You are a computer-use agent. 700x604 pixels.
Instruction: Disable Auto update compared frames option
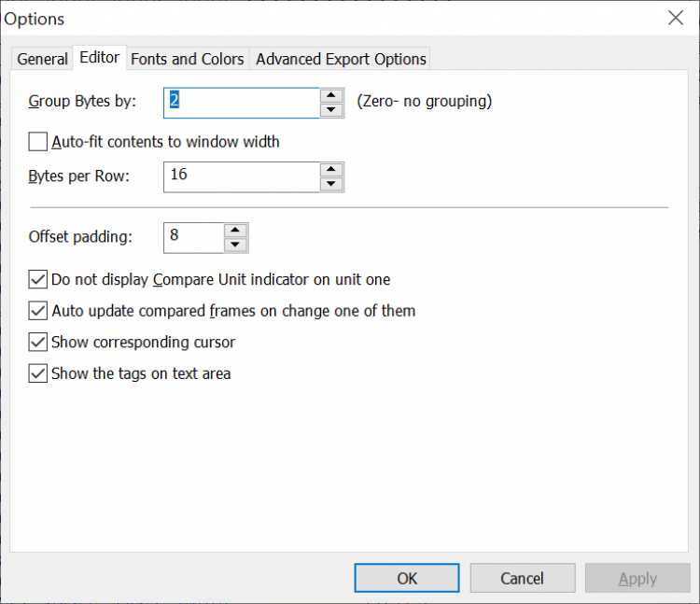(38, 311)
